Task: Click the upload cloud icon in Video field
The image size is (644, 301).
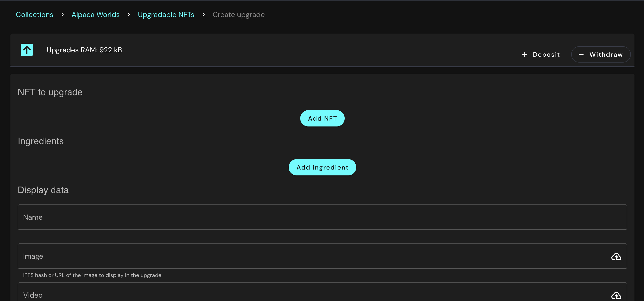Action: (616, 296)
